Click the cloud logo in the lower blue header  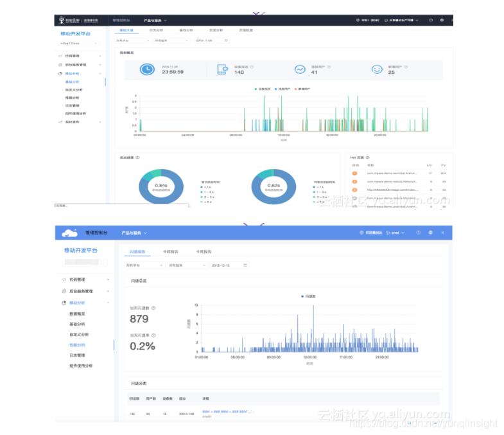point(69,233)
